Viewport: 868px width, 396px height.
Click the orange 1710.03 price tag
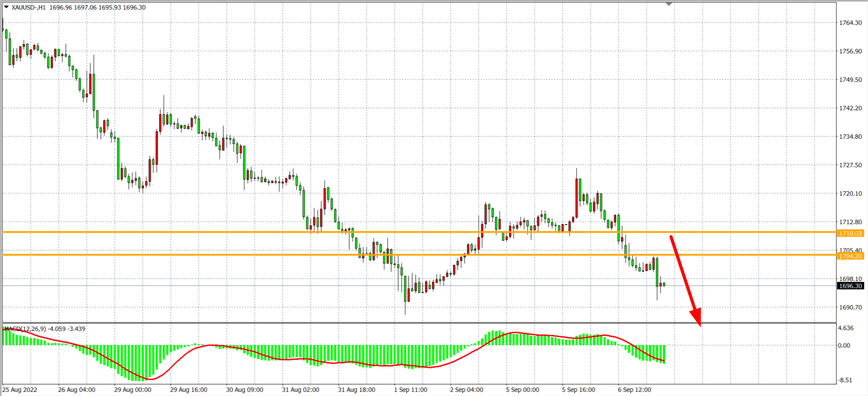[850, 233]
